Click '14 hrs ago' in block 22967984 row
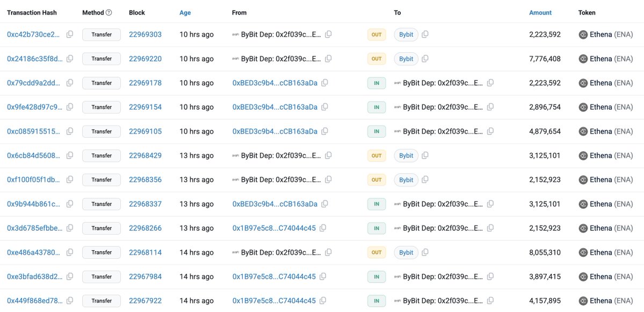Image resolution: width=644 pixels, height=312 pixels. click(x=197, y=276)
